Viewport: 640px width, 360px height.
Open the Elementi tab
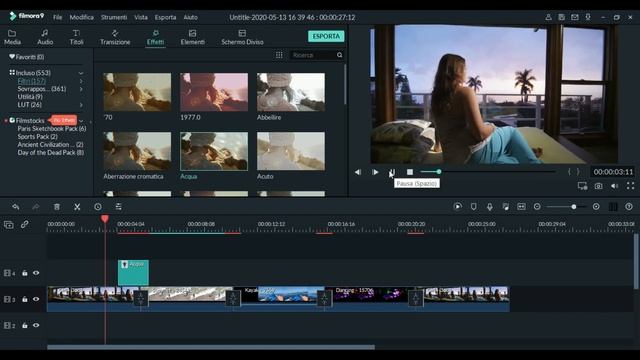point(193,37)
